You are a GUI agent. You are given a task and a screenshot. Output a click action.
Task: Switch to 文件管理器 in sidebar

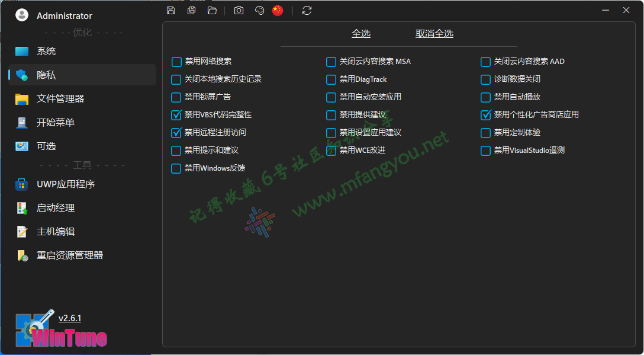[60, 99]
